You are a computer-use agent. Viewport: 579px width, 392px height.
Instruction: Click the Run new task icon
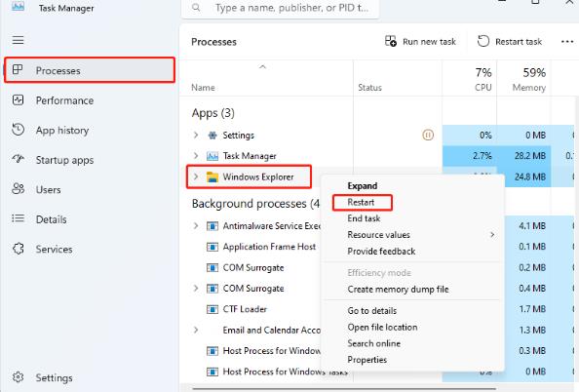click(390, 41)
